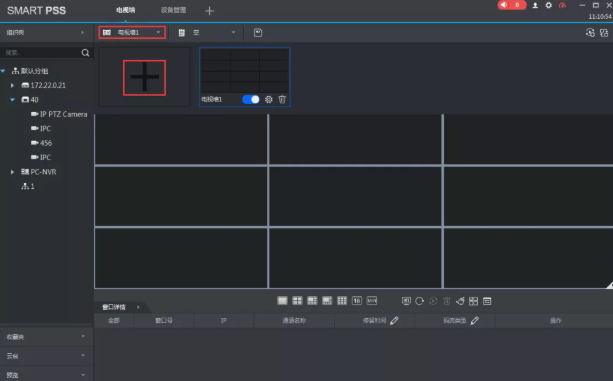Image resolution: width=613 pixels, height=381 pixels.
Task: Click the greyed trash icon below video wall
Action: point(446,301)
